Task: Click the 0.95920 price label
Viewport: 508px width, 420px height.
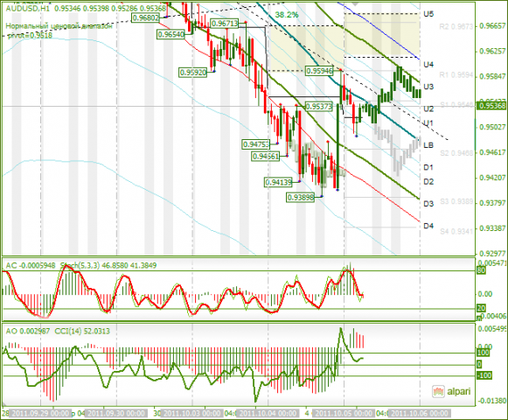Action: click(193, 73)
